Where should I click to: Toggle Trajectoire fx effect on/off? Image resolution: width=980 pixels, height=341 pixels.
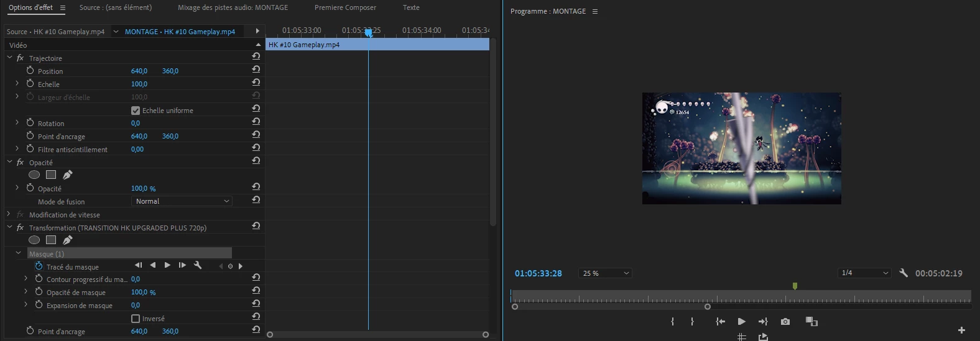(20, 58)
